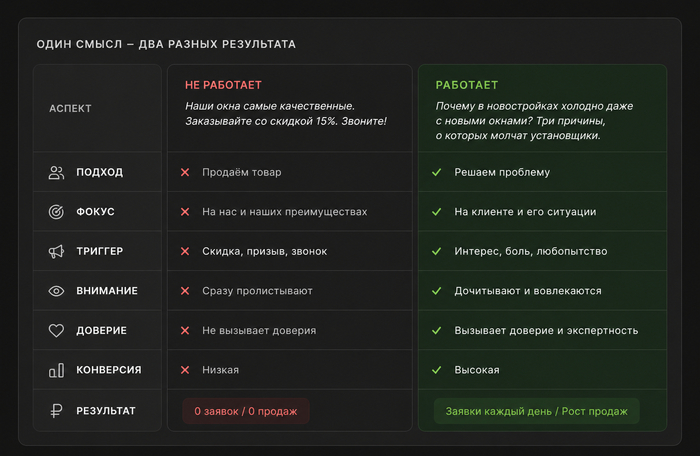Click the target icon beside ФОКУС

coord(56,212)
